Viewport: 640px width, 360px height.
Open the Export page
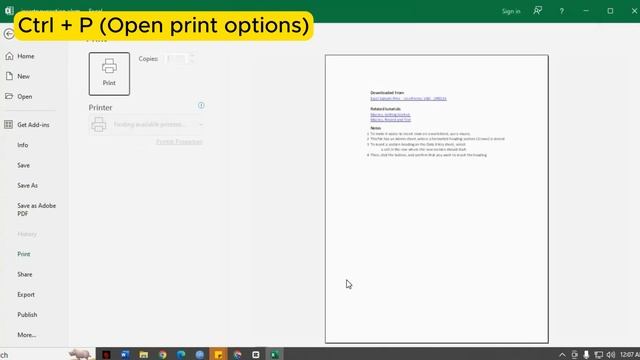click(26, 295)
